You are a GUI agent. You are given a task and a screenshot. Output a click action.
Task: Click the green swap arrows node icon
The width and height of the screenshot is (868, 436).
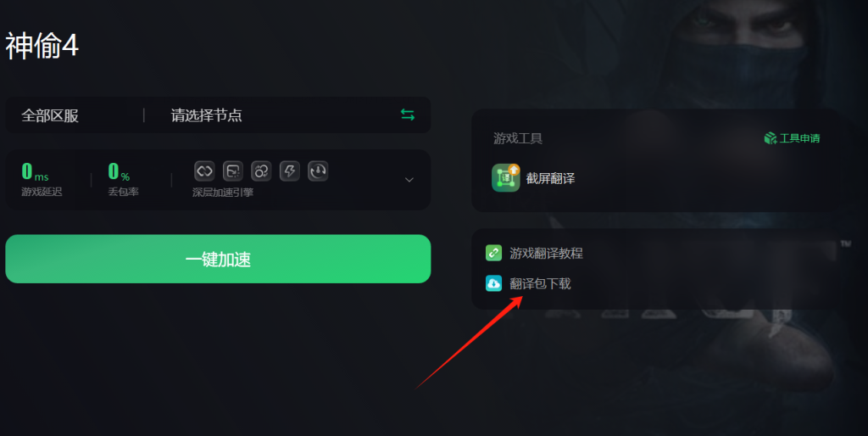pyautogui.click(x=408, y=115)
